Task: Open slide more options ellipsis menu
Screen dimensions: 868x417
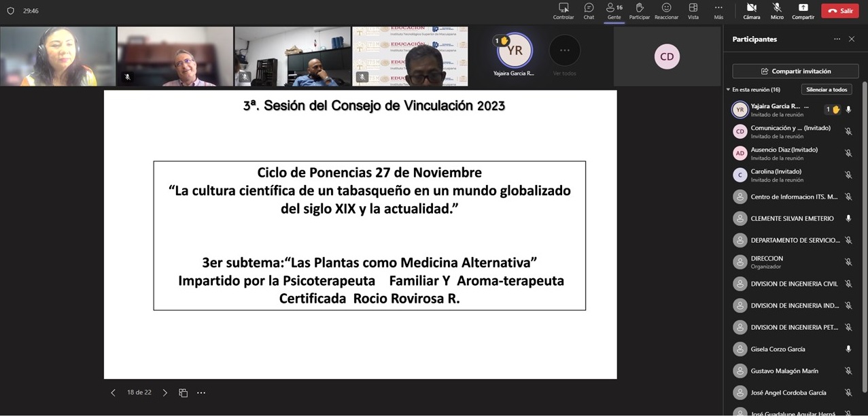Action: pos(201,393)
